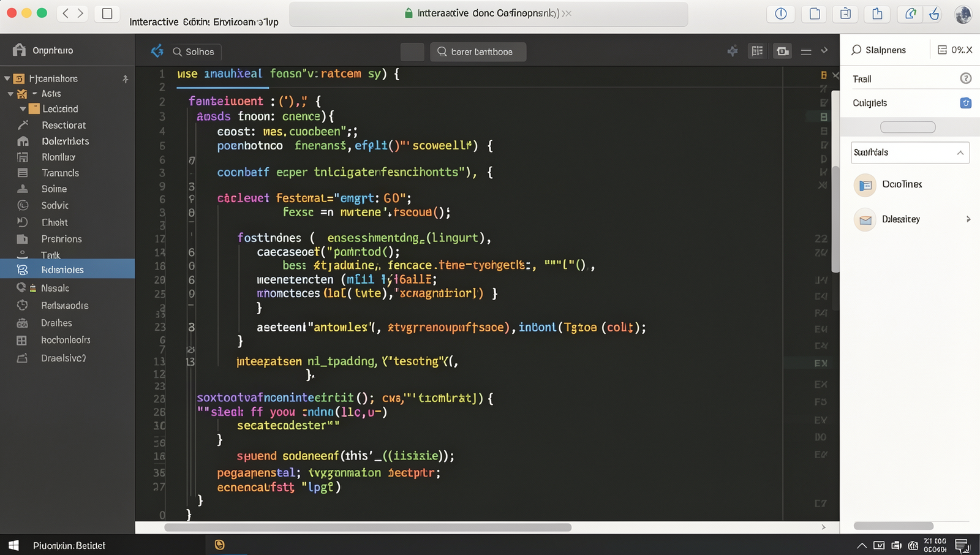
Task: Click the blank page icon in title bar
Action: pyautogui.click(x=815, y=13)
